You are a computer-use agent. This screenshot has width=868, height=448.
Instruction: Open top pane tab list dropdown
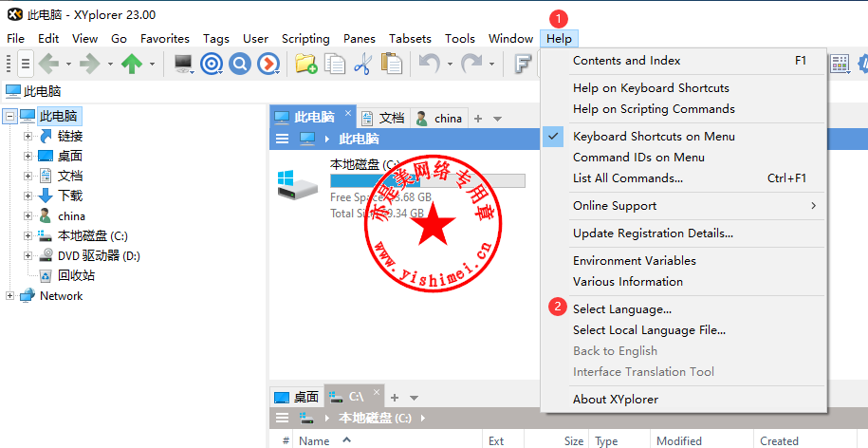(497, 119)
